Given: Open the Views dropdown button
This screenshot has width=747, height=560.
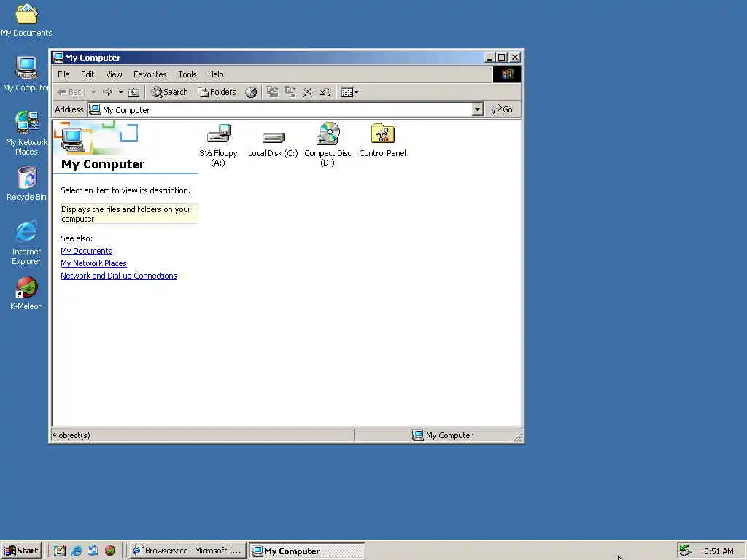Looking at the screenshot, I should pos(349,92).
